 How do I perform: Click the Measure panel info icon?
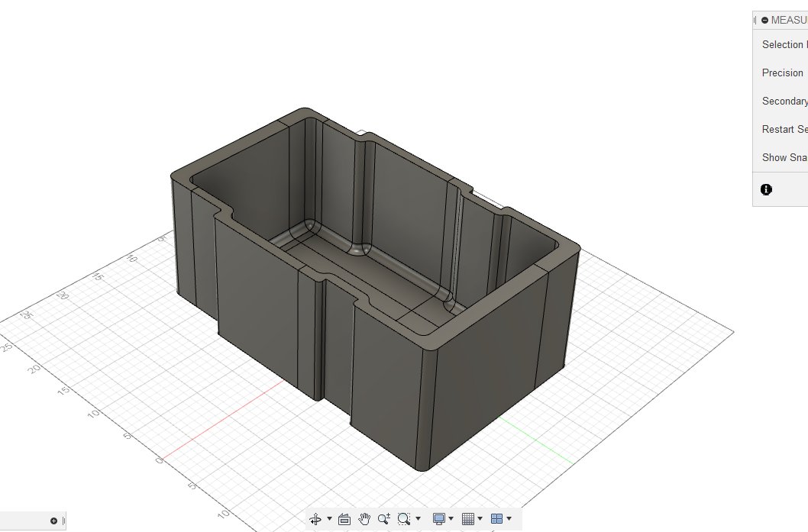(x=766, y=189)
